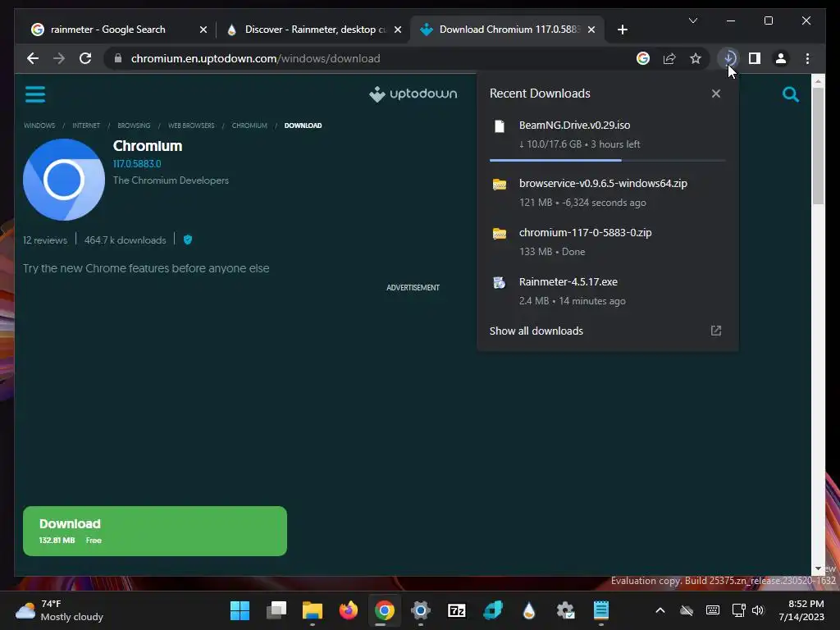Open all downloads external link icon

click(x=715, y=331)
